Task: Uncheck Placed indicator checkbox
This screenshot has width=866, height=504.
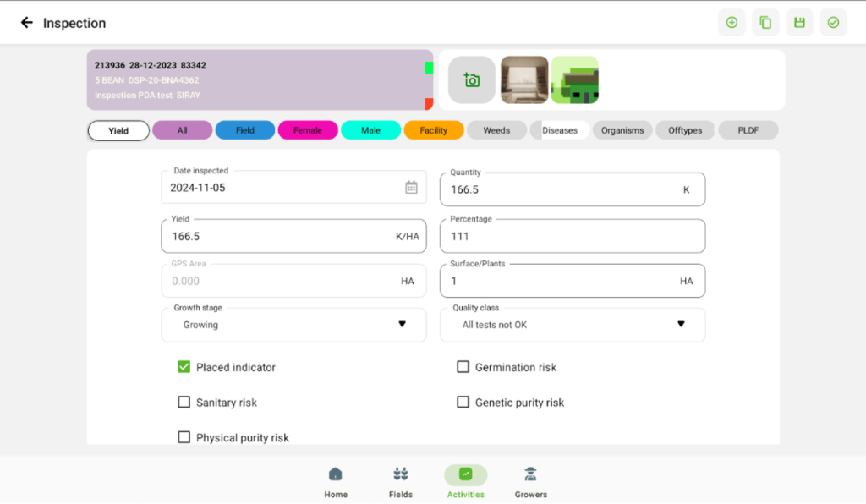Action: (x=184, y=367)
